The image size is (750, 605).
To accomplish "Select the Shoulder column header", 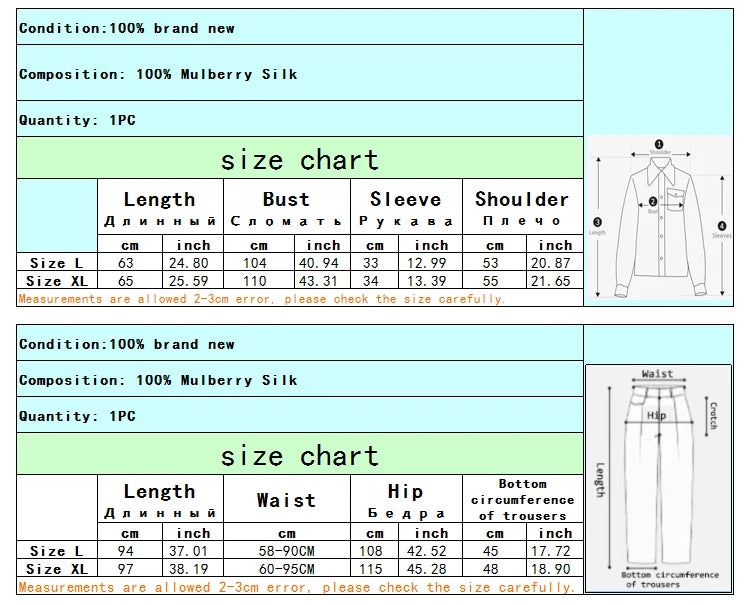I will [522, 200].
